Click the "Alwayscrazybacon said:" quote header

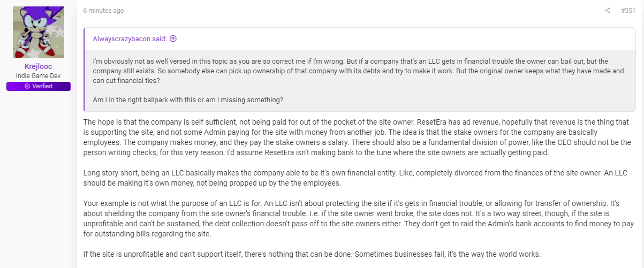click(130, 39)
